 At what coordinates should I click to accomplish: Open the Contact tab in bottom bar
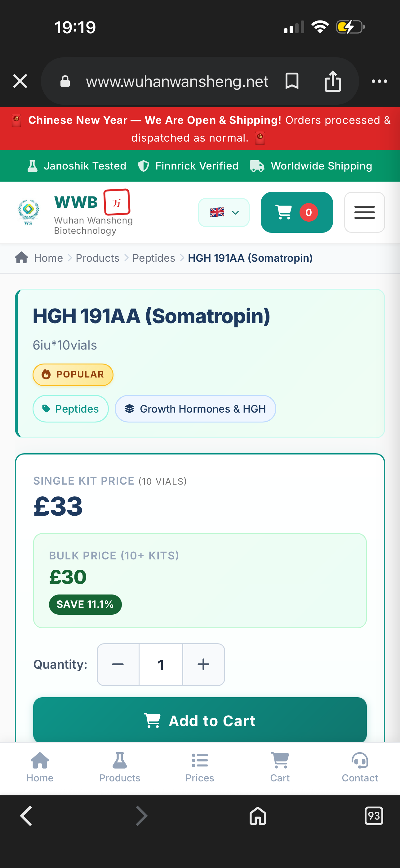coord(360,768)
